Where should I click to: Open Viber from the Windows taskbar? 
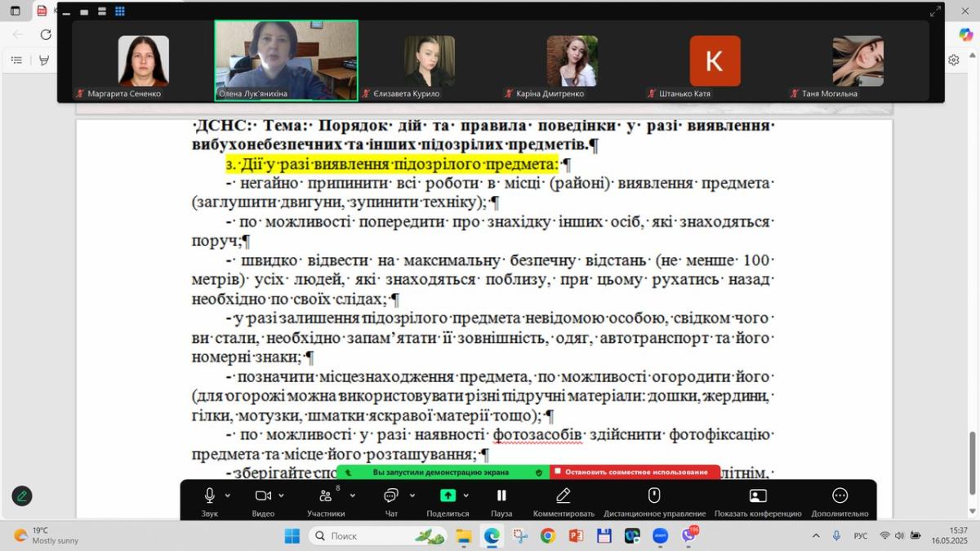point(688,535)
